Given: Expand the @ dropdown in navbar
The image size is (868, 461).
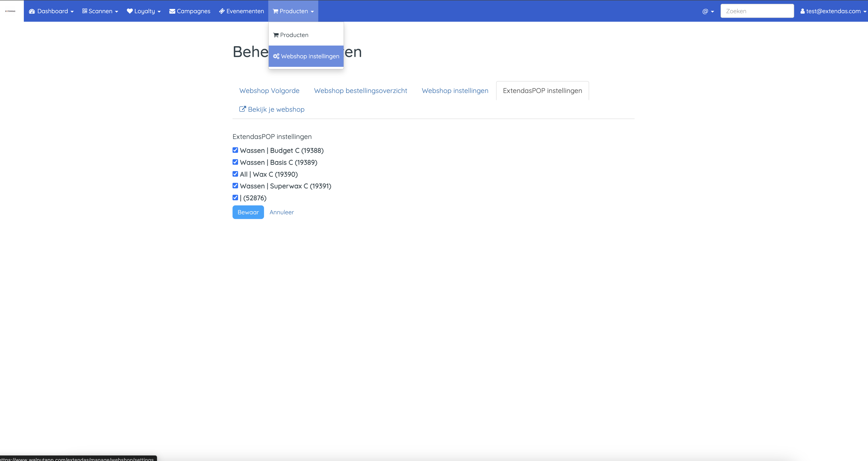Looking at the screenshot, I should tap(708, 11).
